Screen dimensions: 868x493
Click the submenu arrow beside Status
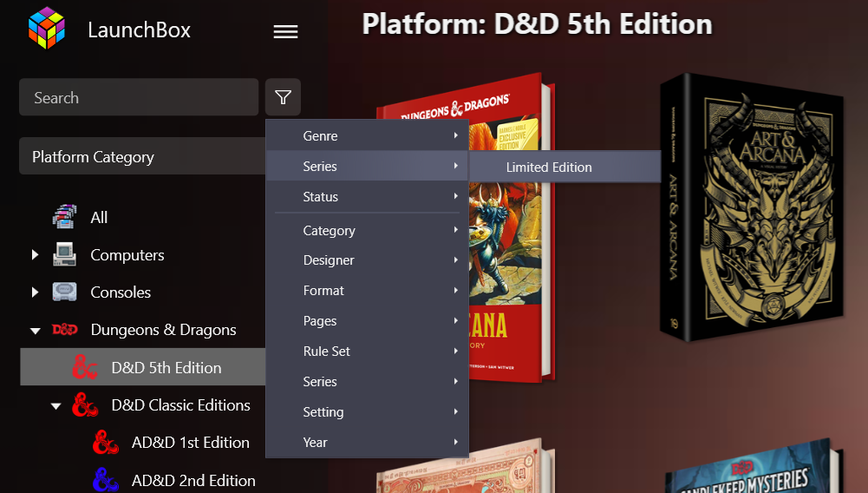coord(455,196)
